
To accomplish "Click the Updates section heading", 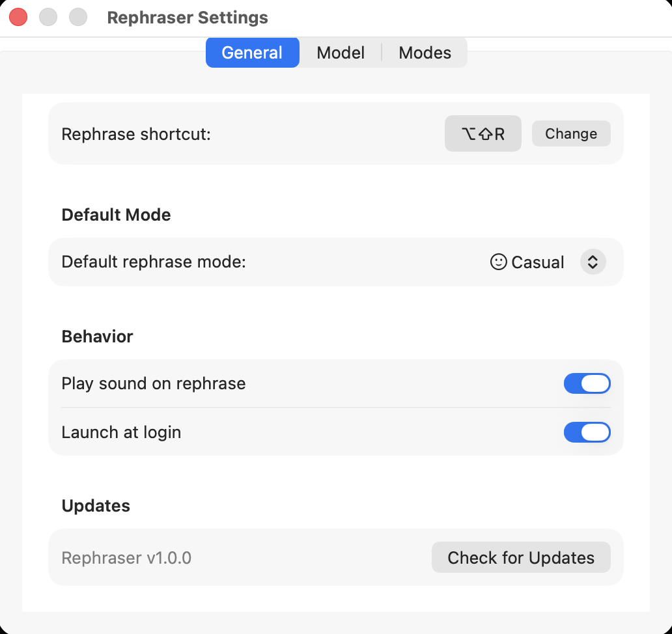I will pos(95,506).
